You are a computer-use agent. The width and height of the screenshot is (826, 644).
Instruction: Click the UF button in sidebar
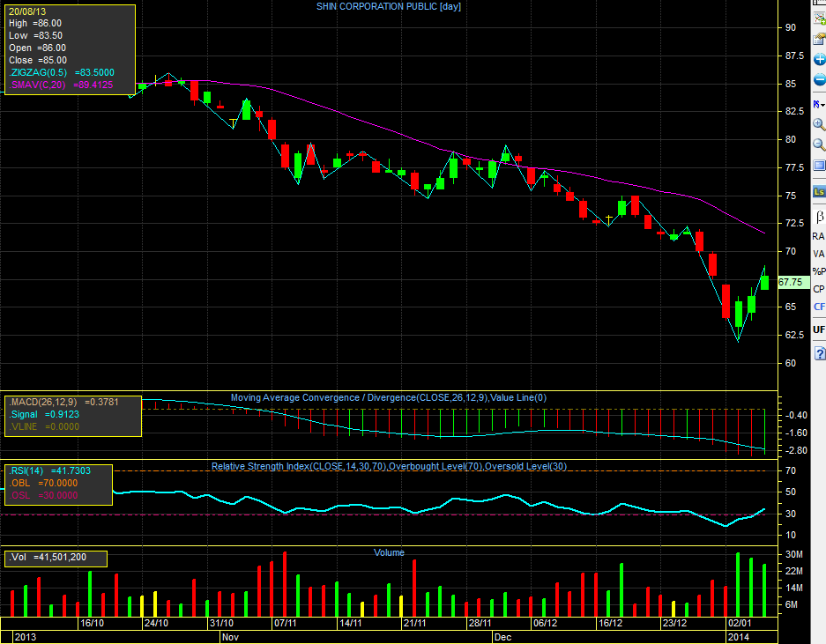819,329
